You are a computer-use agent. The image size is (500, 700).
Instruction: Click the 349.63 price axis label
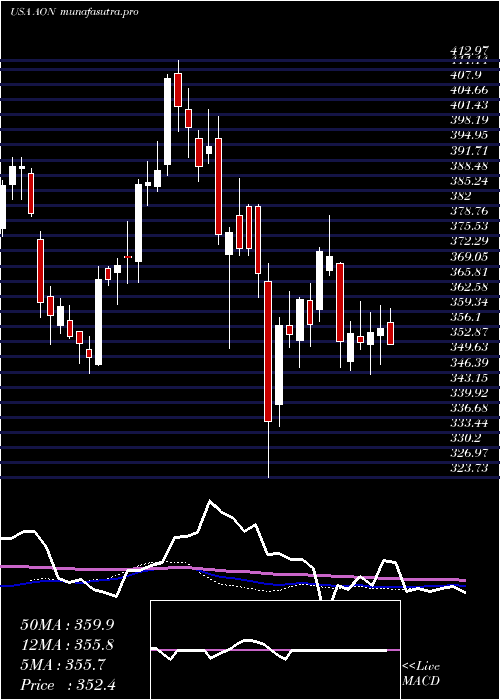coord(469,347)
